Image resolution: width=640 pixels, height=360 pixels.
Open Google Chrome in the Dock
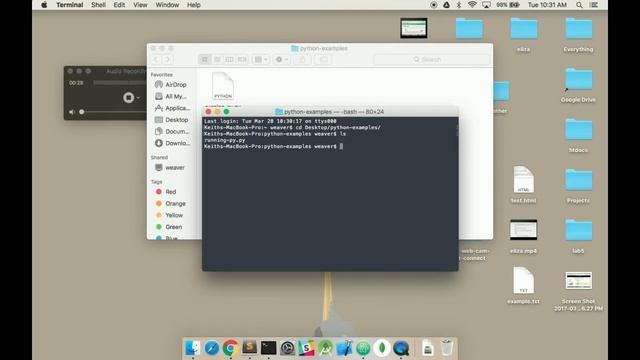pyautogui.click(x=231, y=348)
